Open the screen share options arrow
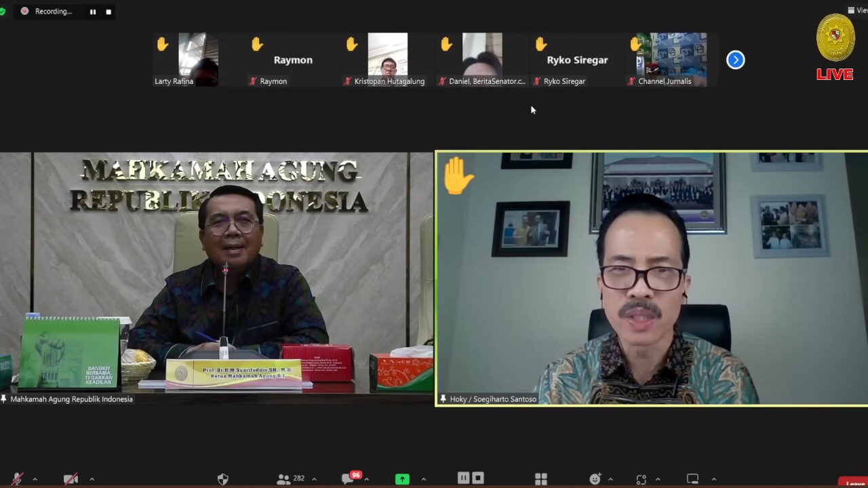The image size is (868, 488). point(423,479)
